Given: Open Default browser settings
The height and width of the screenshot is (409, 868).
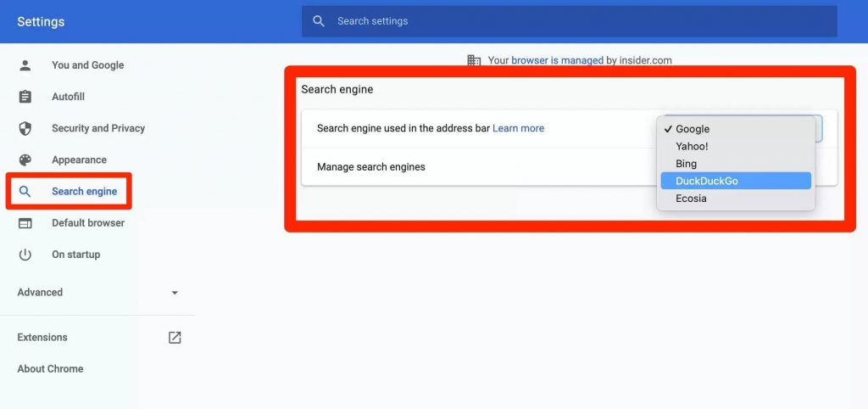Looking at the screenshot, I should point(88,223).
